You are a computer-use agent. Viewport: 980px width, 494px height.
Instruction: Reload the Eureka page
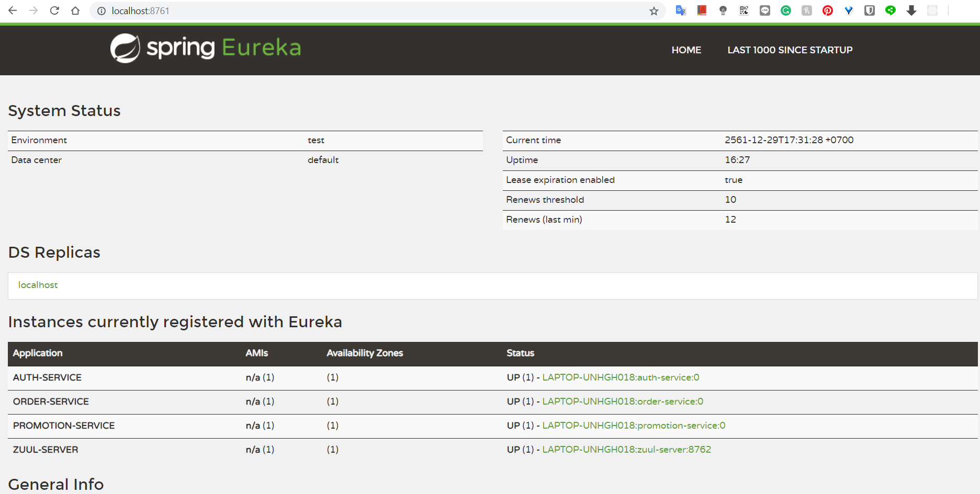click(x=54, y=10)
